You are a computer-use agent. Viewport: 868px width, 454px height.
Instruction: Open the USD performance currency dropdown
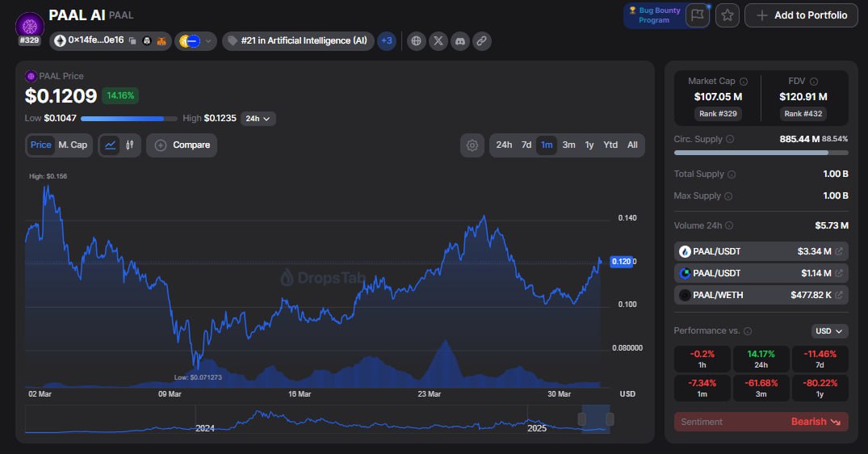(829, 331)
